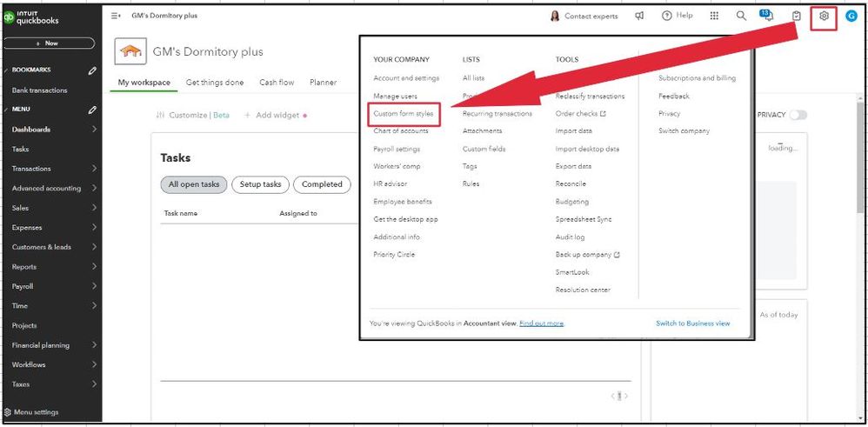Image resolution: width=868 pixels, height=427 pixels.
Task: Open the Cash flow tab
Action: tap(277, 83)
